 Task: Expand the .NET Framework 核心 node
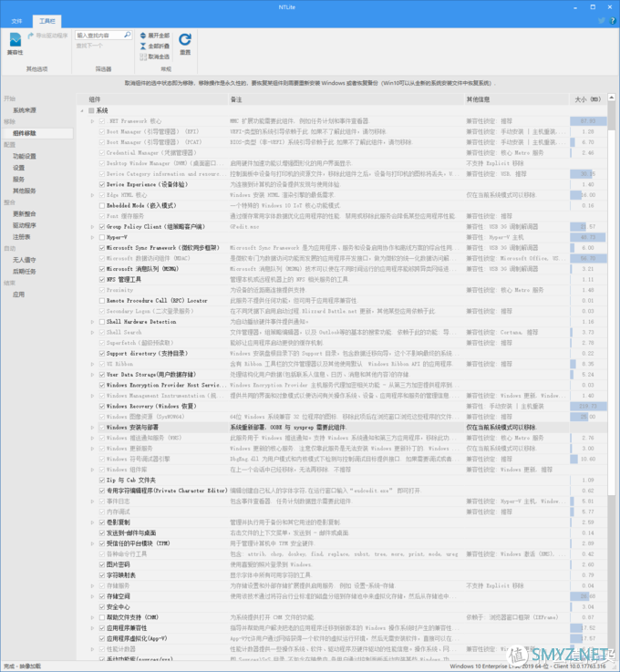click(92, 121)
